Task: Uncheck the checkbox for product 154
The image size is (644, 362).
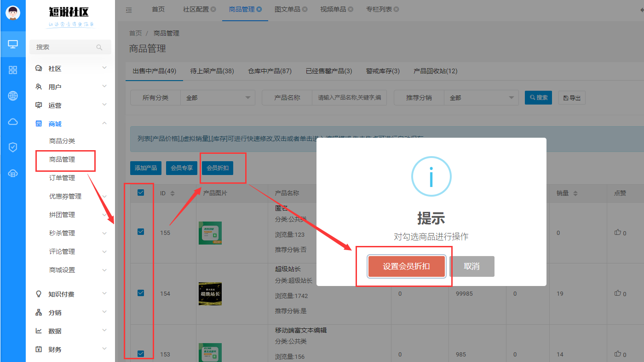Action: point(141,292)
